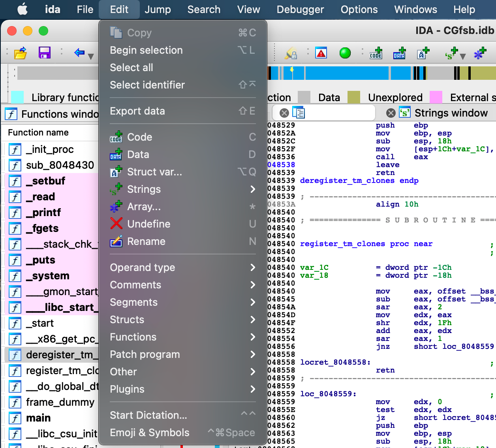Choose Start Dictation... menu item
Image resolution: width=496 pixels, height=448 pixels.
183,415
